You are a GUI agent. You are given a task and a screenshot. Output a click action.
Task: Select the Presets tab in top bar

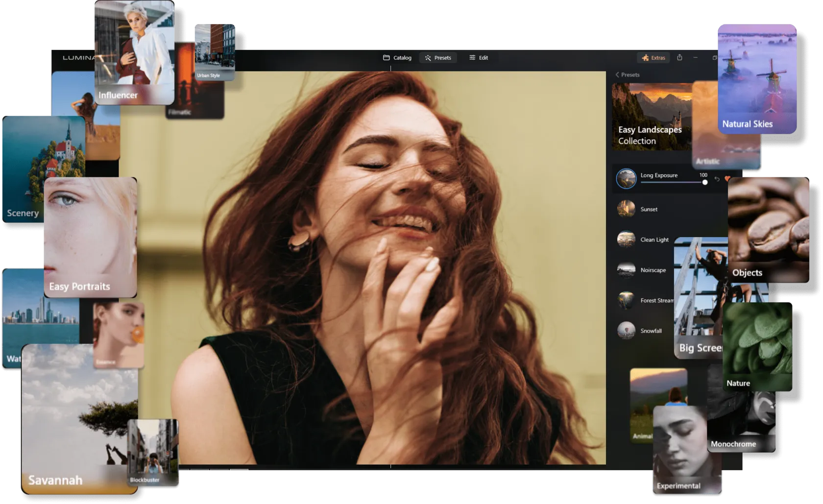tap(438, 58)
